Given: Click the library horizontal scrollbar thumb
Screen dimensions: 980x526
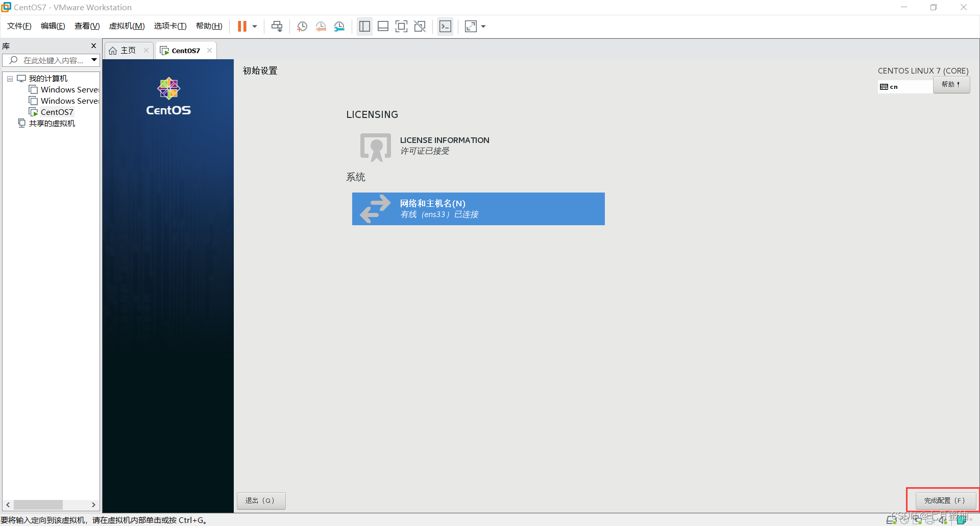Looking at the screenshot, I should coord(38,505).
